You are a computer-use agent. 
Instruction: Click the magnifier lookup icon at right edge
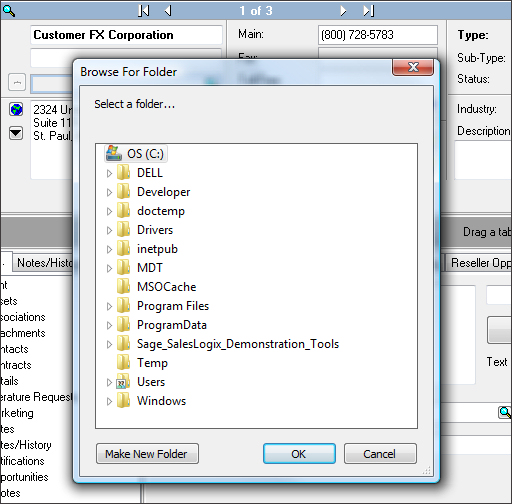[x=505, y=412]
